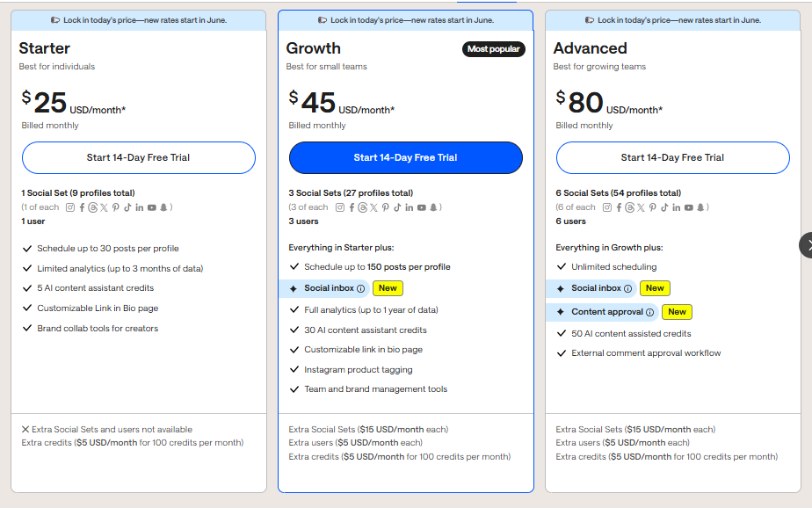The image size is (812, 508).
Task: Click the Snapchat icon in the Starter plan
Action: (163, 207)
